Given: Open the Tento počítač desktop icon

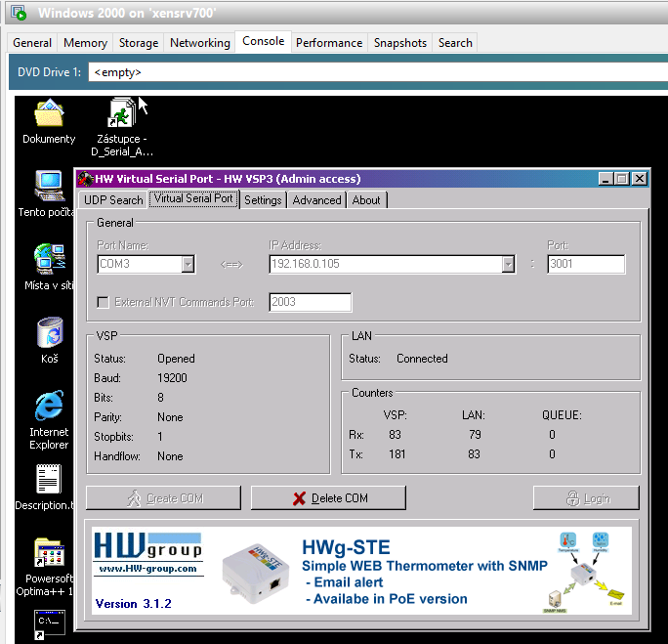Looking at the screenshot, I should tap(49, 186).
